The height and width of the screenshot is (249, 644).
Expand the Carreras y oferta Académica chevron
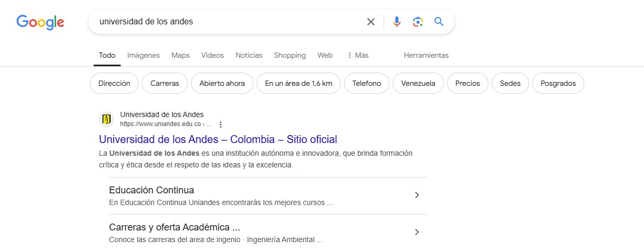click(417, 232)
